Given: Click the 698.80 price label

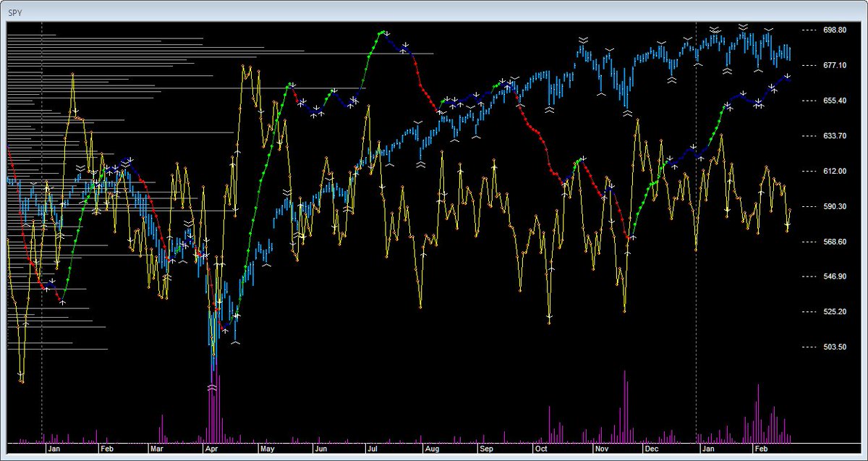Looking at the screenshot, I should (x=834, y=30).
